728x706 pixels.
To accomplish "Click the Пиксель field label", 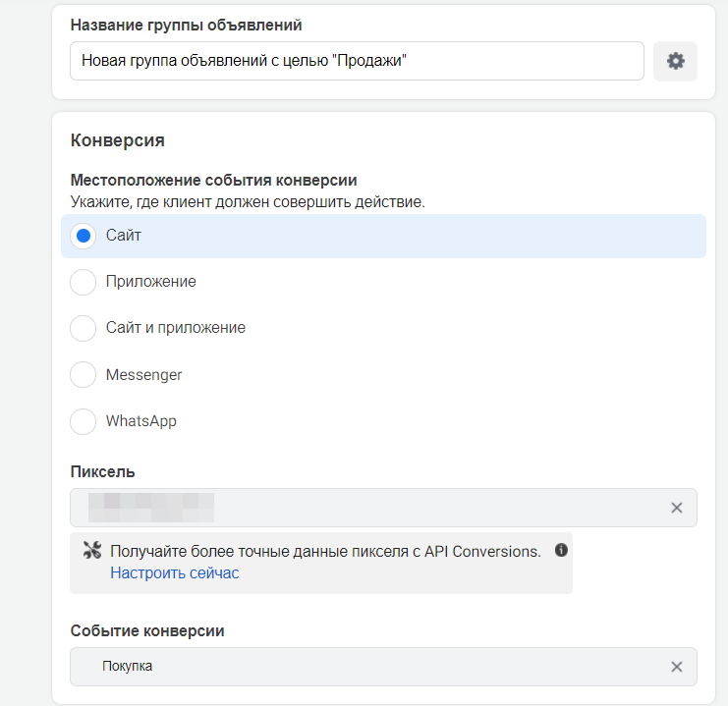I will click(x=102, y=472).
